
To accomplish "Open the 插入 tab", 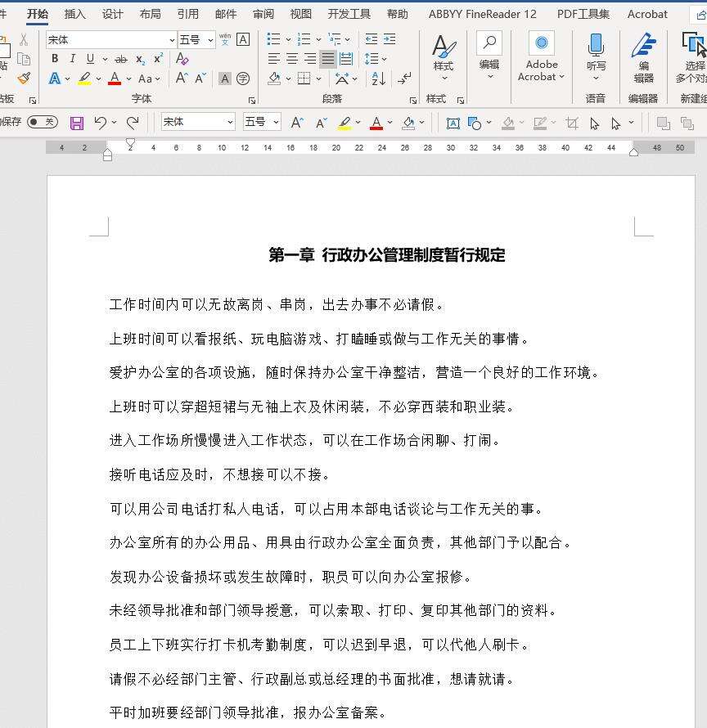I will pyautogui.click(x=74, y=14).
